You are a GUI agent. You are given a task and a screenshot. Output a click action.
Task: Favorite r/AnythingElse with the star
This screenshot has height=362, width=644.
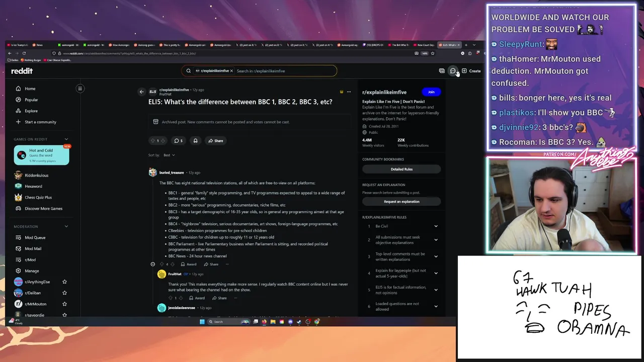coord(64,282)
